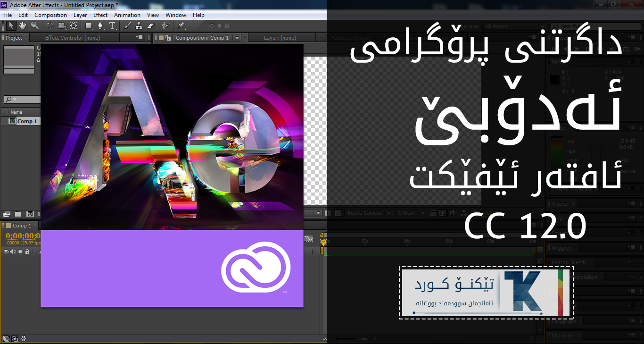
Task: Select the Selection arrow tool
Action: click(11, 25)
